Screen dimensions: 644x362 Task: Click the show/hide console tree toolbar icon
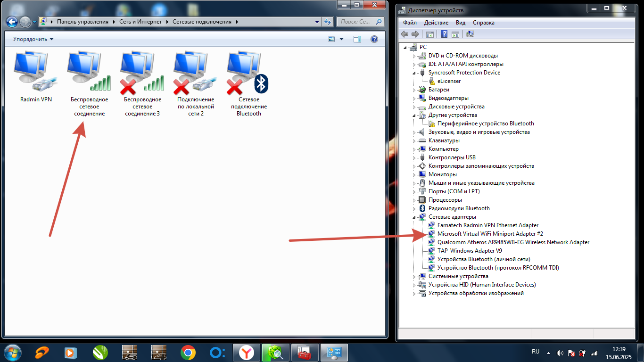tap(429, 34)
